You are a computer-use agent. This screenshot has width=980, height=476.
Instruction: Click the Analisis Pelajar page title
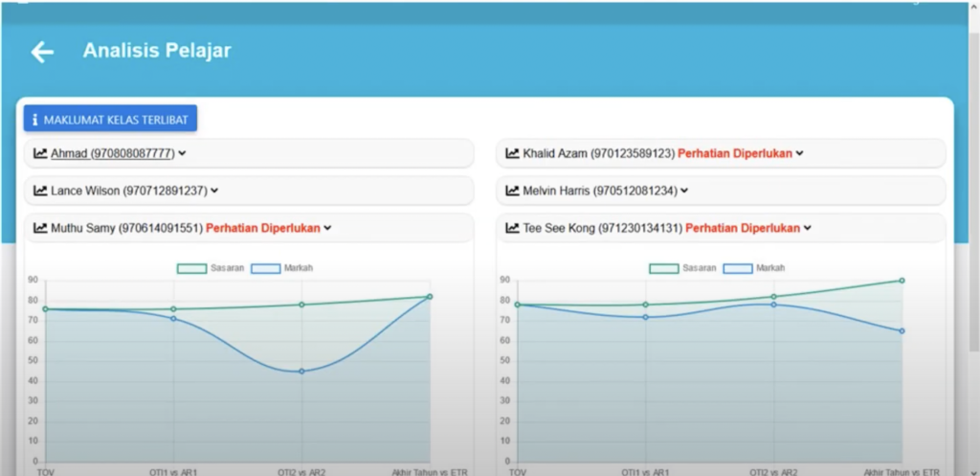(157, 51)
